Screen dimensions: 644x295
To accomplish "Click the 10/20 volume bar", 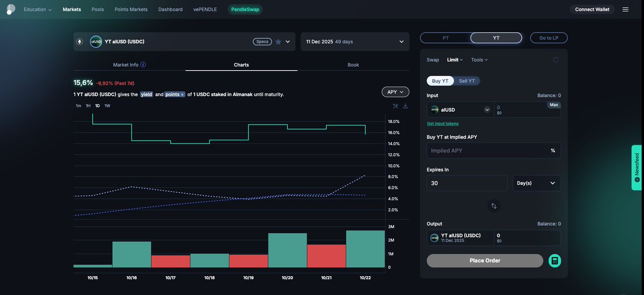I will coord(287,250).
